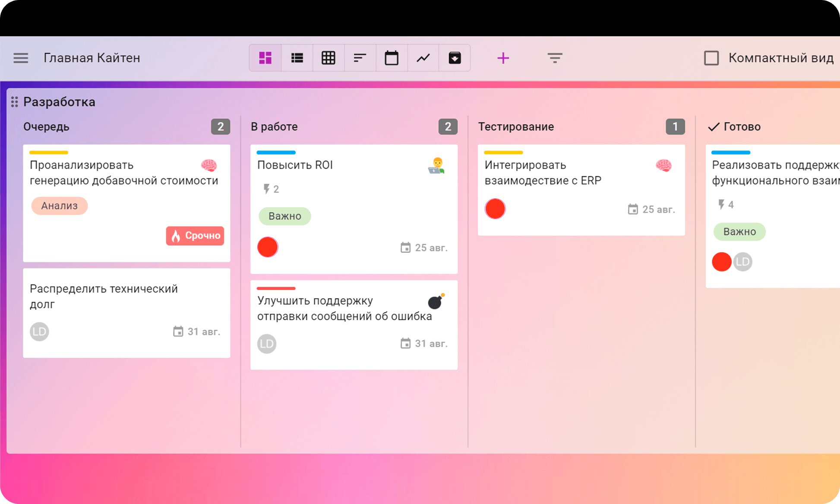The image size is (840, 504).
Task: Click red avatar in Готово card
Action: click(x=722, y=261)
